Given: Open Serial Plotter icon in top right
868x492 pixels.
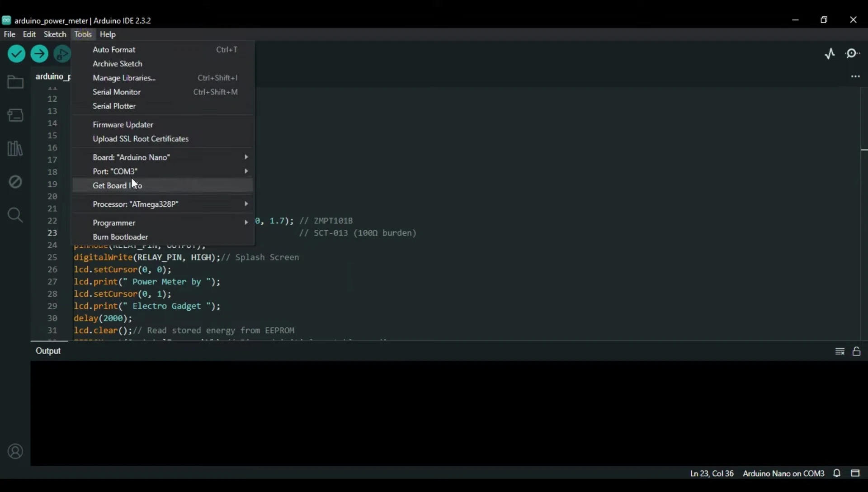Looking at the screenshot, I should point(830,54).
